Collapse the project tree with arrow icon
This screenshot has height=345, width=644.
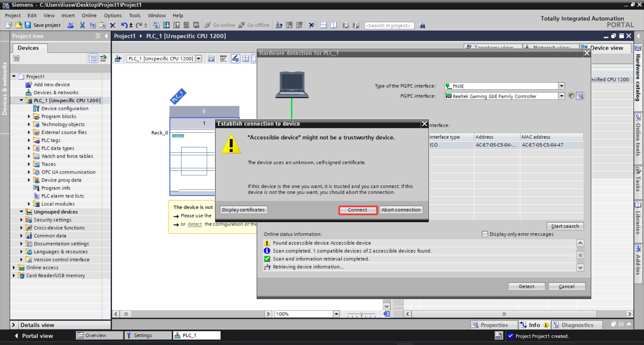[x=106, y=36]
